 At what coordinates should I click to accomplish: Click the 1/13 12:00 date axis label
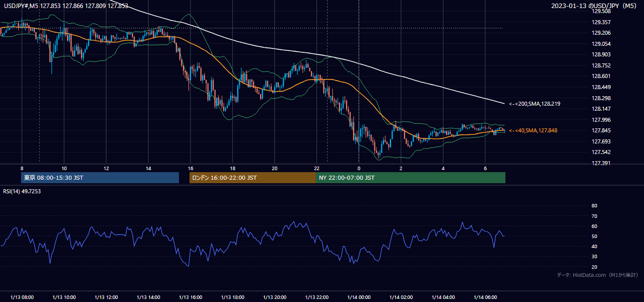click(x=106, y=297)
